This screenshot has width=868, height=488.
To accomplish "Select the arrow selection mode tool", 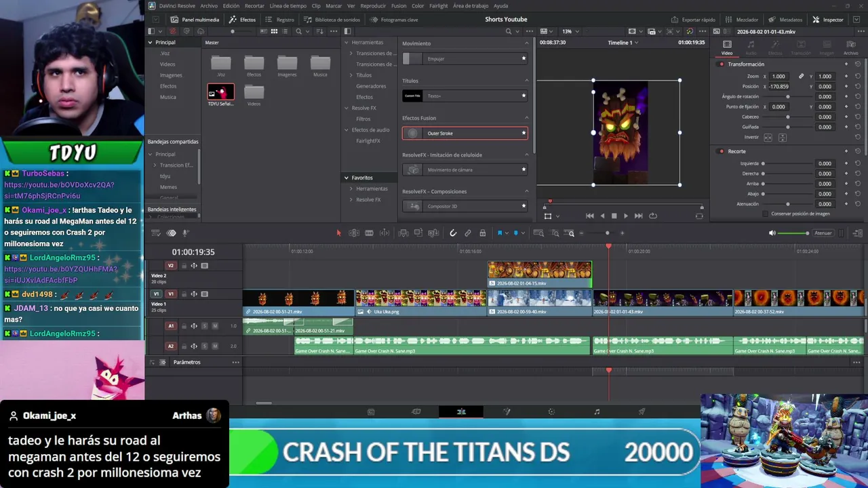I will [339, 233].
